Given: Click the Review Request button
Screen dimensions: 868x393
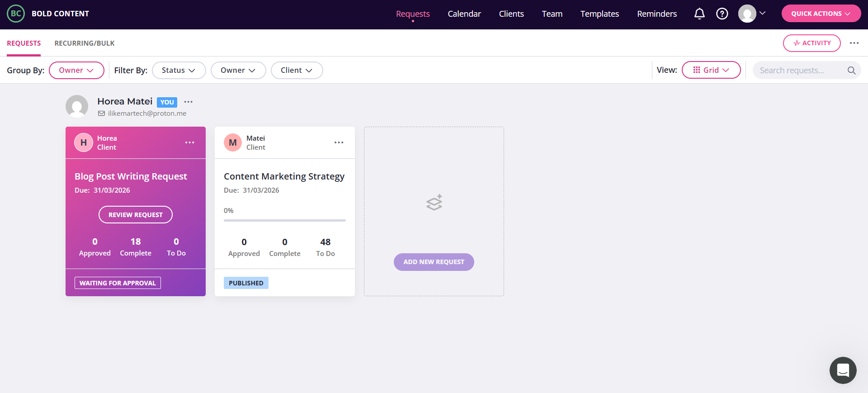Looking at the screenshot, I should (x=136, y=215).
